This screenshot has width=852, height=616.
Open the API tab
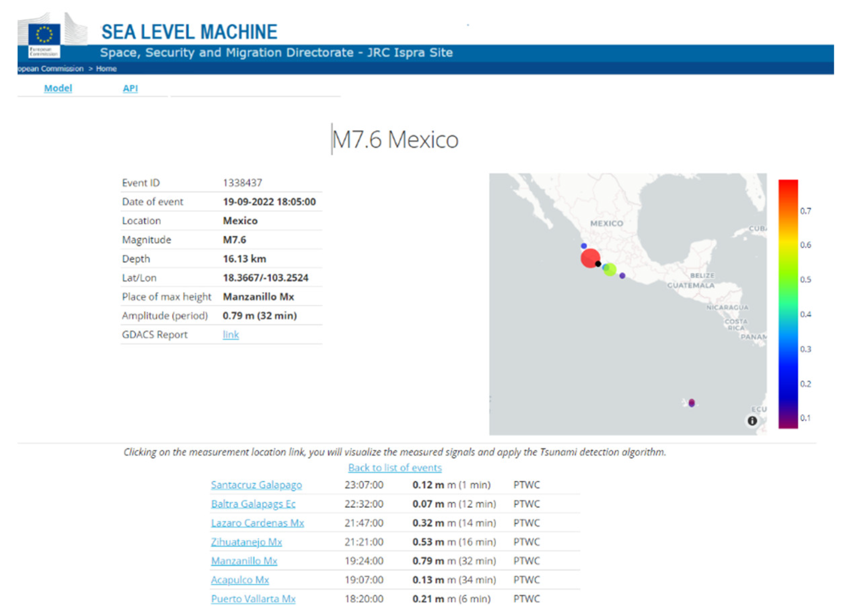130,88
